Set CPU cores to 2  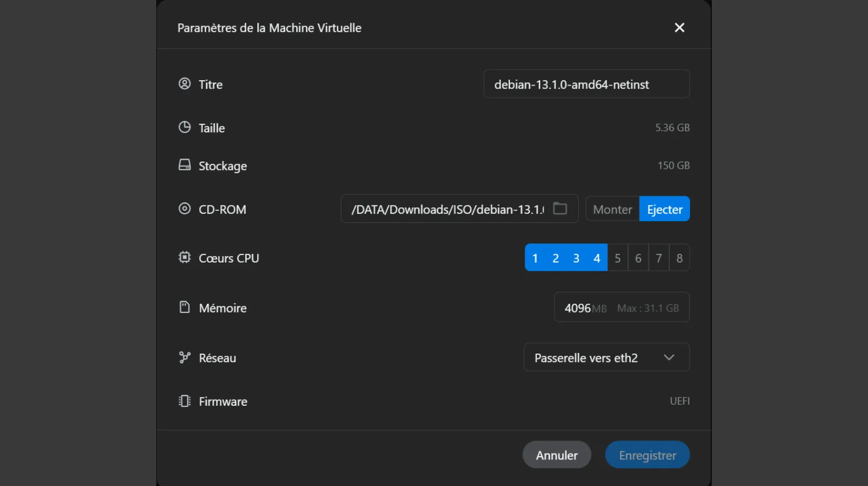pos(556,258)
